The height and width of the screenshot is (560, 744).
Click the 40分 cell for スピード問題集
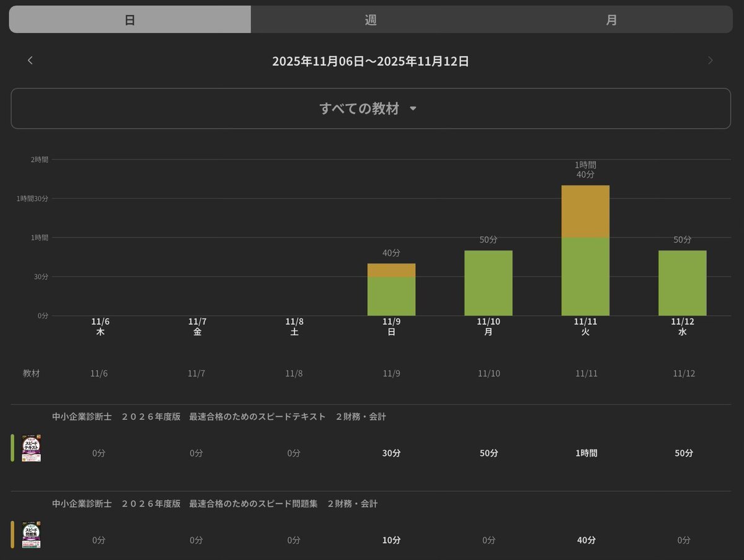pos(586,540)
